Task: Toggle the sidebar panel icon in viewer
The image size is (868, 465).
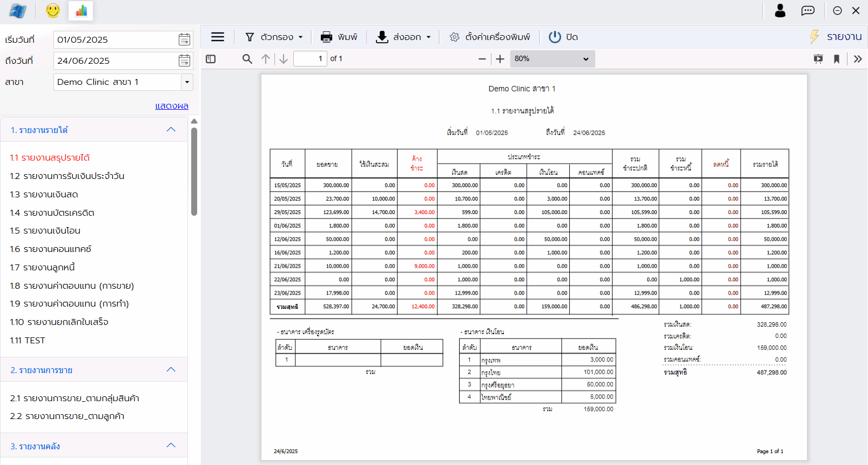Action: tap(211, 59)
